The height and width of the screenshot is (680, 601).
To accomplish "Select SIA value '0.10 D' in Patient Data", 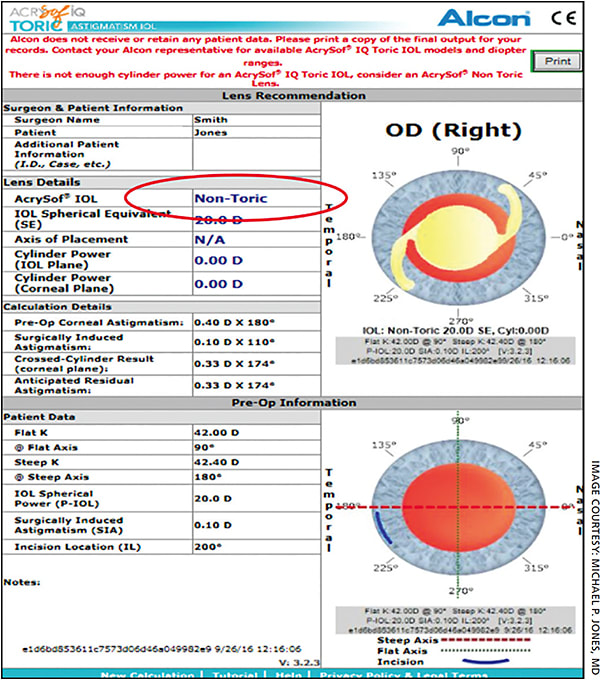I will coord(213,525).
